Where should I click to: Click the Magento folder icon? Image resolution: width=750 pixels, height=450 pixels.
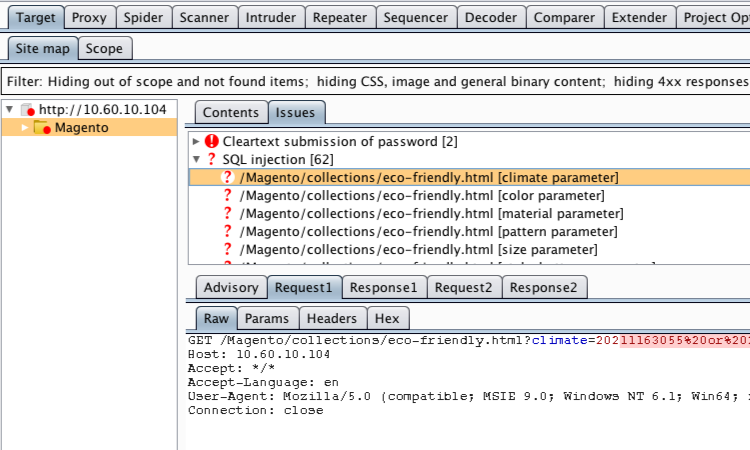pyautogui.click(x=42, y=128)
